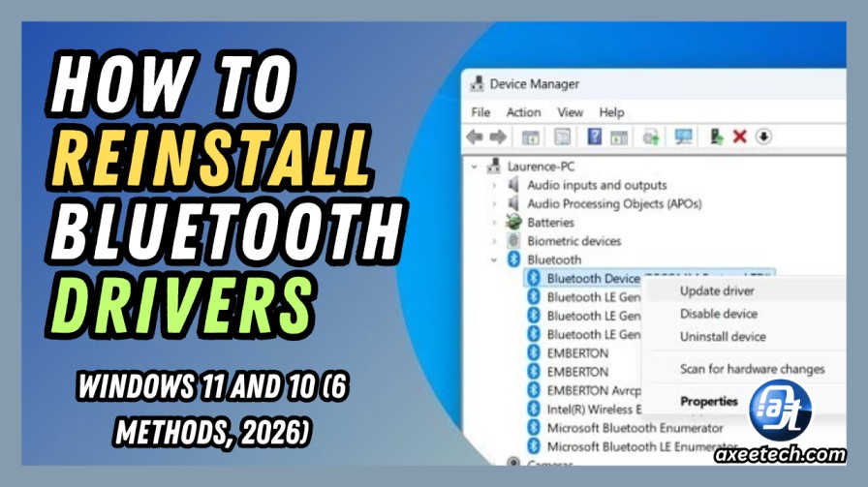Expand the Audio Processing Objects (APOs) category
The width and height of the screenshot is (868, 487).
point(494,203)
